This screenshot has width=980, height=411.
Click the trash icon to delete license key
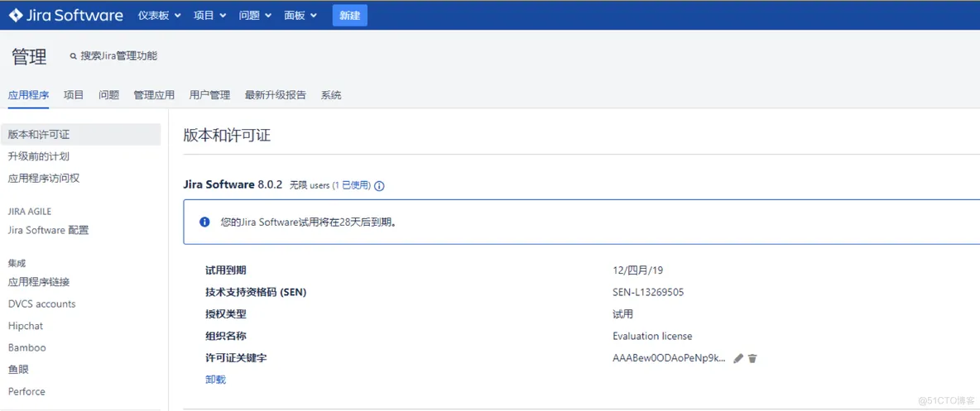tap(752, 359)
